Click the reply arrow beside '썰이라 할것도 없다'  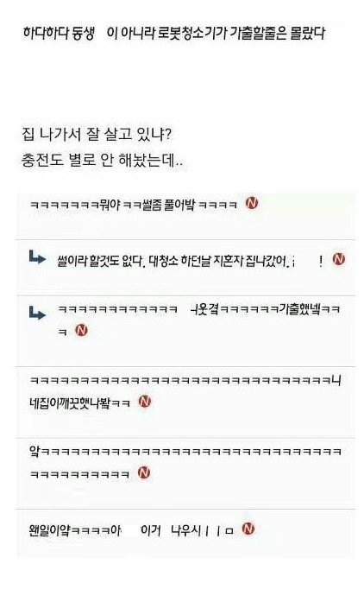point(37,257)
